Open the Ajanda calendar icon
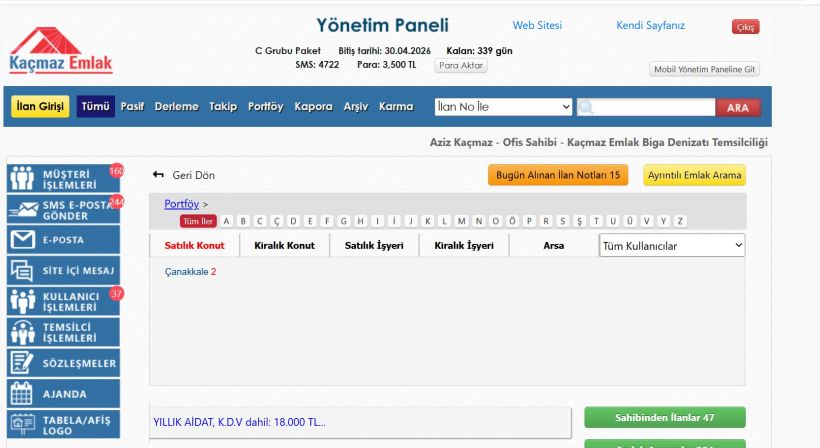Viewport: 820px width, 448px height. click(22, 393)
